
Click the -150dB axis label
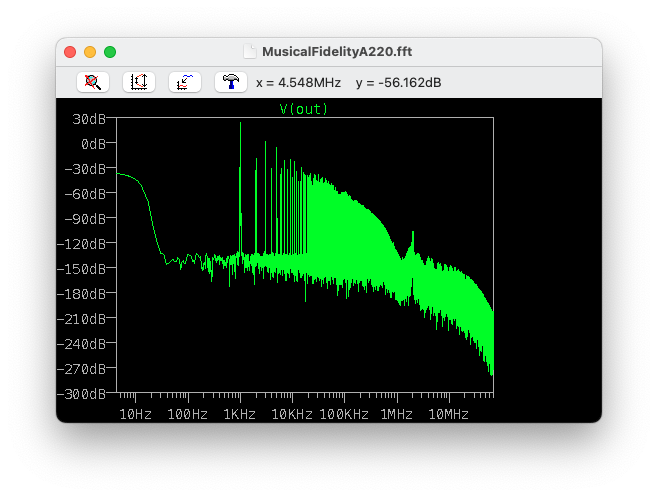point(81,269)
